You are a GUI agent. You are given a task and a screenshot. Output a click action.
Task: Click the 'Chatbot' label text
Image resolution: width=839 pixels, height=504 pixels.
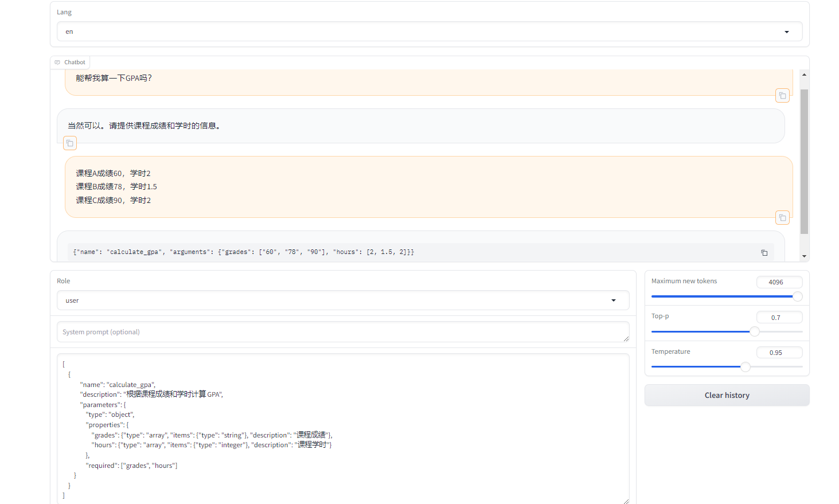click(75, 62)
